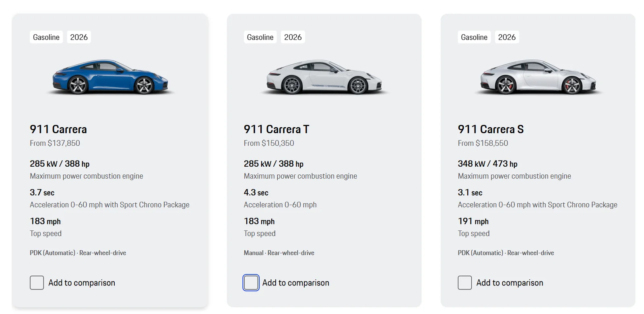The image size is (644, 314).
Task: Select the From $137,850 price text
Action: pyautogui.click(x=55, y=143)
